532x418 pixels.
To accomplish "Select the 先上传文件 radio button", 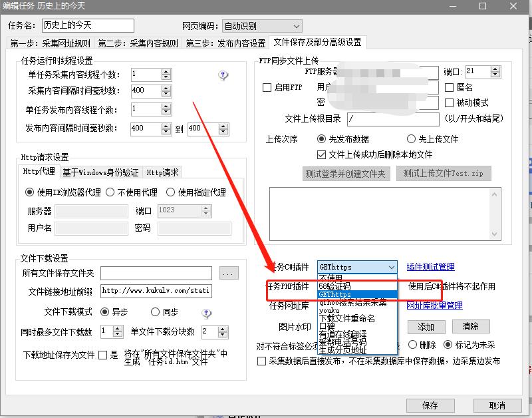I will 411,139.
